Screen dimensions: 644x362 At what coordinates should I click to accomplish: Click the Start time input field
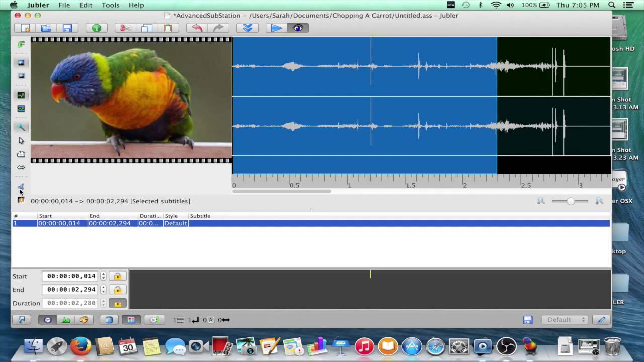71,276
